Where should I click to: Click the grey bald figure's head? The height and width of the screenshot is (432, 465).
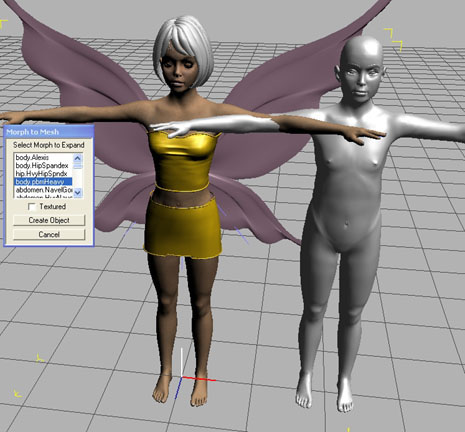tap(362, 70)
